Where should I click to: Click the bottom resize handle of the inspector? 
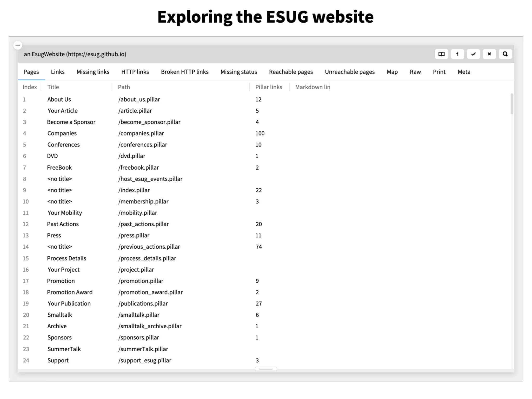click(266, 369)
